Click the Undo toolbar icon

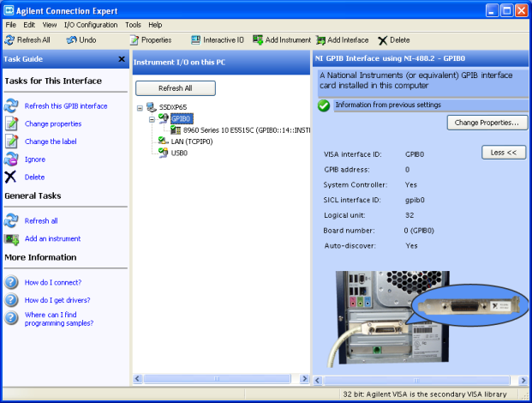(x=72, y=40)
